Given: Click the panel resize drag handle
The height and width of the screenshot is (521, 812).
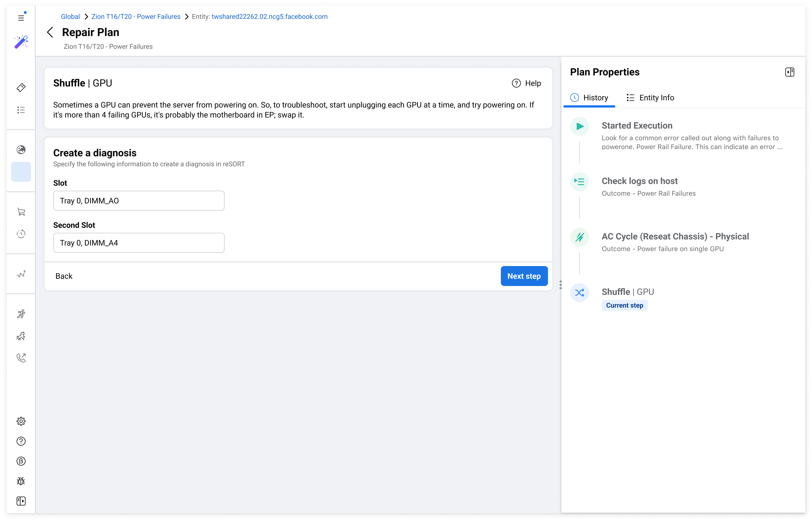Looking at the screenshot, I should pos(560,285).
